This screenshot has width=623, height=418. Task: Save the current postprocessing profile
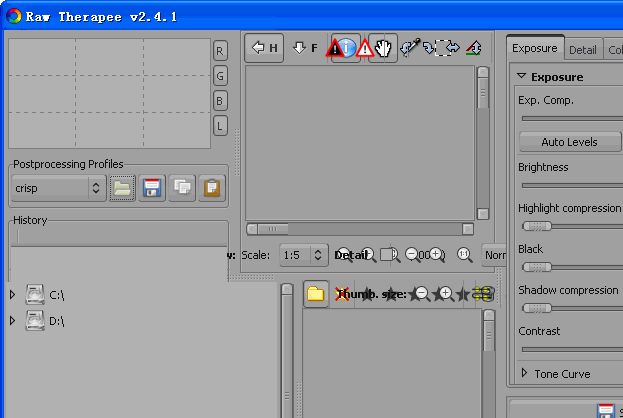click(152, 187)
